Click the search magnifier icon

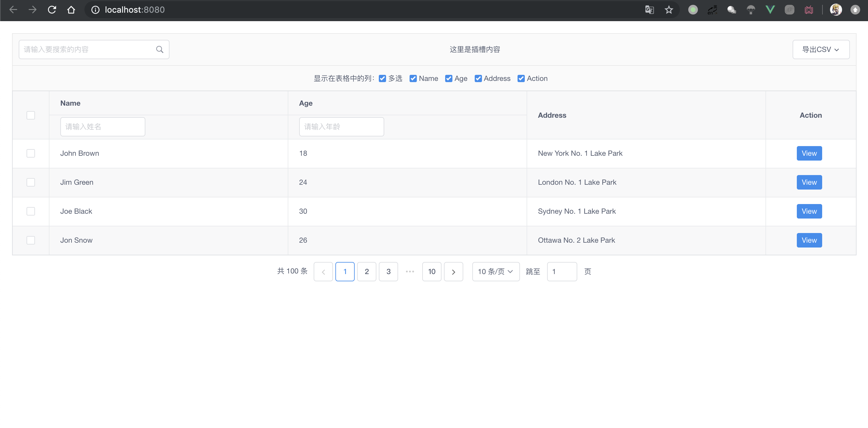160,50
